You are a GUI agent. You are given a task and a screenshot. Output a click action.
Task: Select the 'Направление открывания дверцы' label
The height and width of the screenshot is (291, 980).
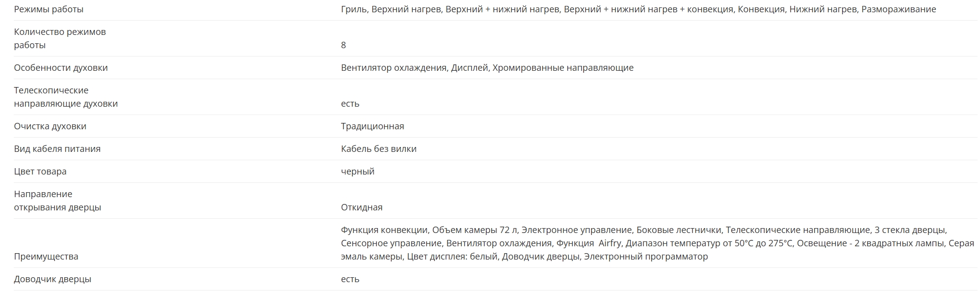click(x=57, y=201)
